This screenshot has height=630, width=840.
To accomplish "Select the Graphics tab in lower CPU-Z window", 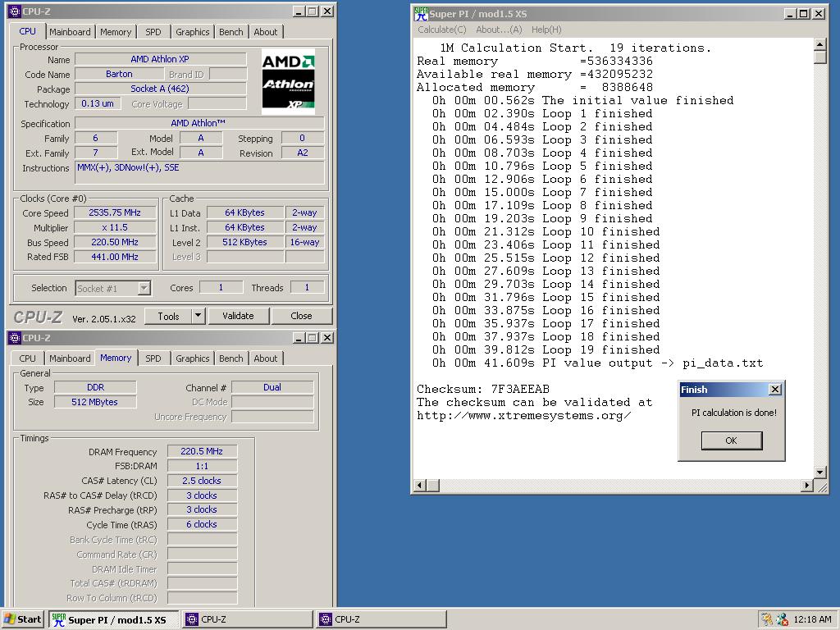I will point(192,358).
